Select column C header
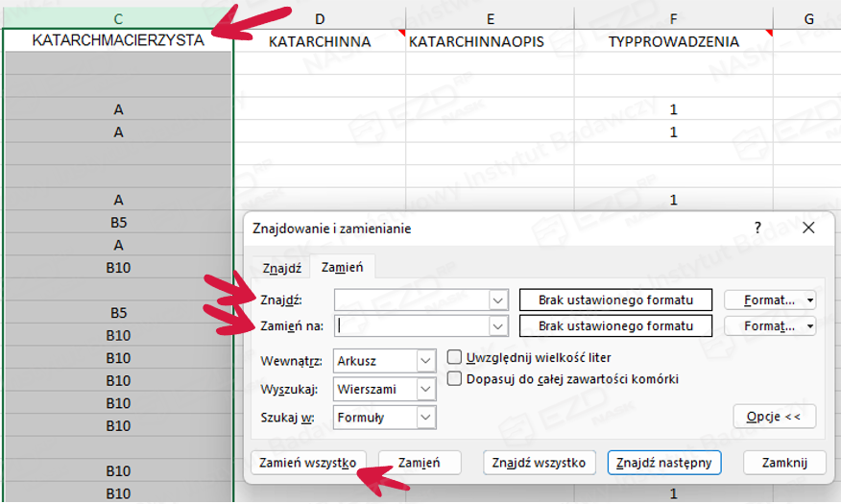The width and height of the screenshot is (841, 504). pyautogui.click(x=118, y=18)
